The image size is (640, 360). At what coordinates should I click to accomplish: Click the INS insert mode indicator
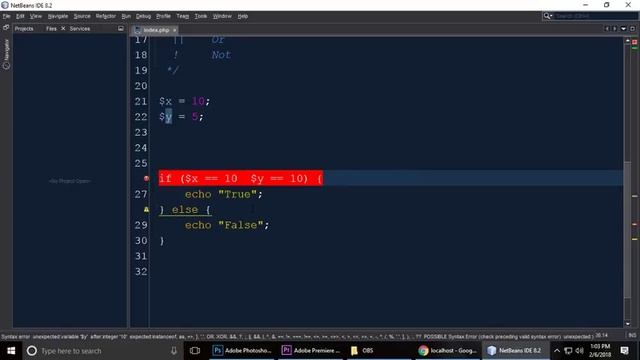click(632, 335)
